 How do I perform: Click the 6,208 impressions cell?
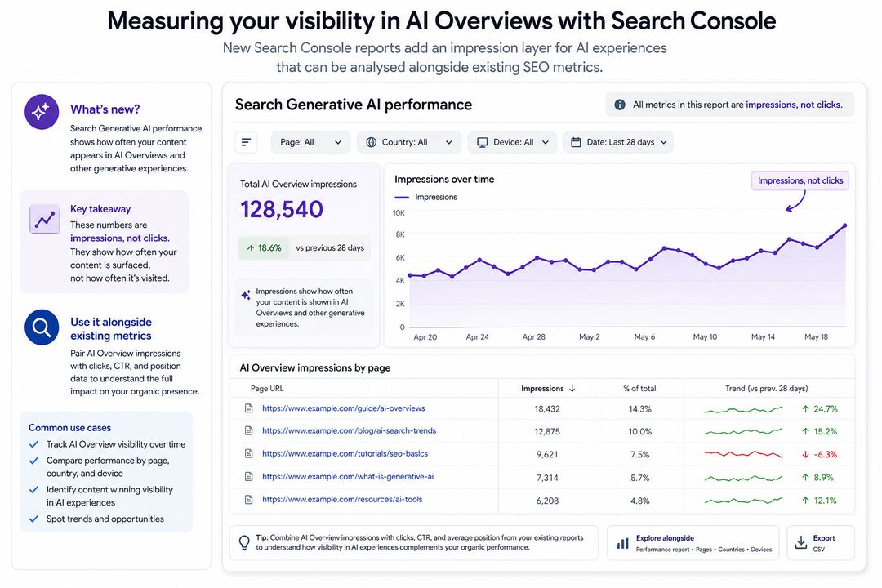click(x=547, y=501)
